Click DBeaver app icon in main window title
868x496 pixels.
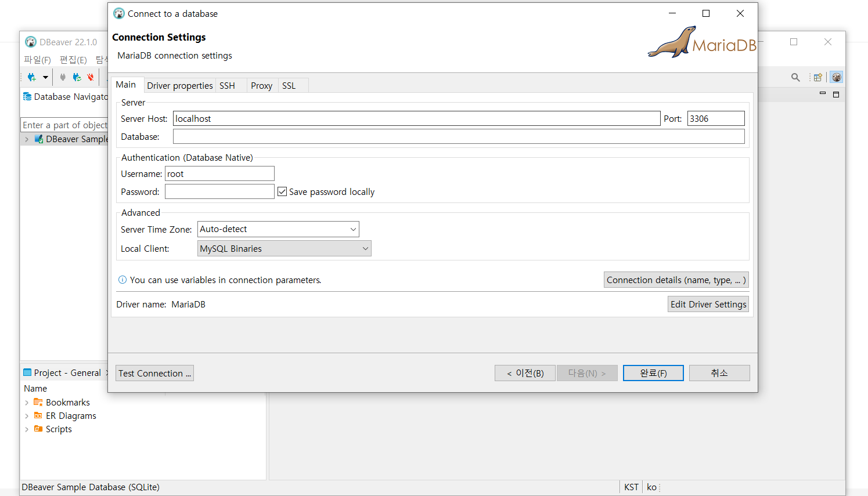[31, 42]
